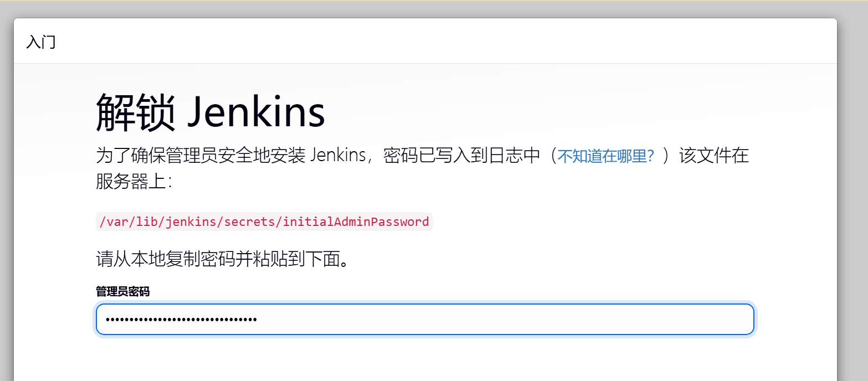Click the blank white area below password field
Viewport: 868px width, 381px height.
point(425,360)
